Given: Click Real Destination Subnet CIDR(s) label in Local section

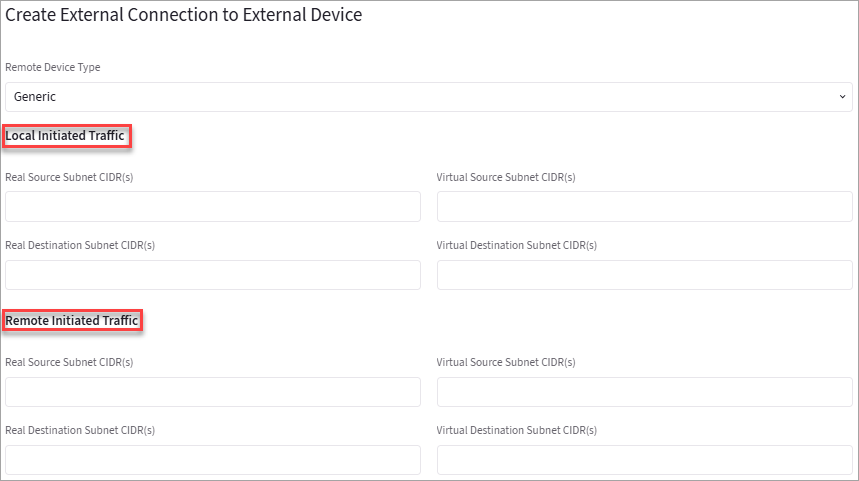Looking at the screenshot, I should point(80,245).
